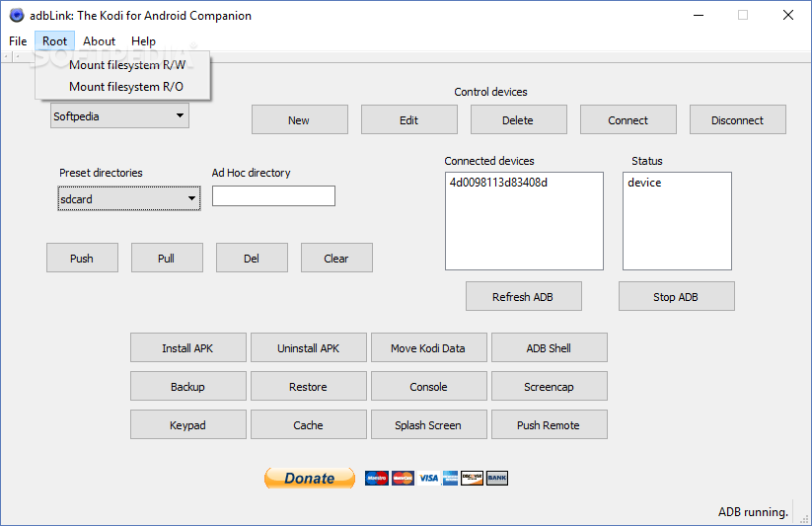
Task: Choose Mount filesystem R/O
Action: [122, 87]
